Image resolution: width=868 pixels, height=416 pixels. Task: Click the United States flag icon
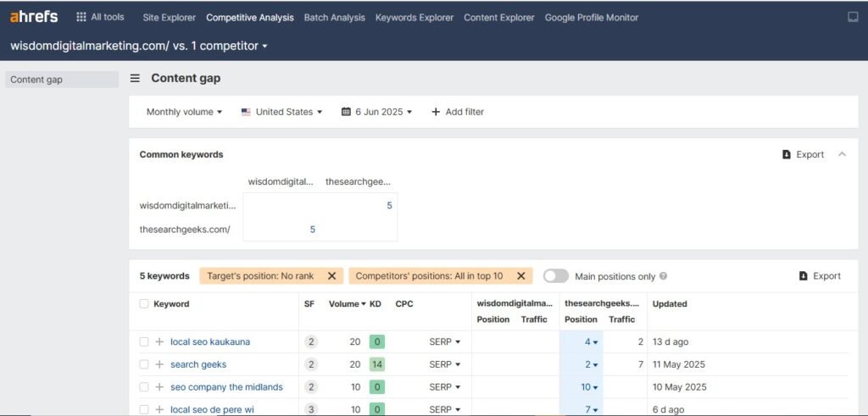tap(247, 112)
